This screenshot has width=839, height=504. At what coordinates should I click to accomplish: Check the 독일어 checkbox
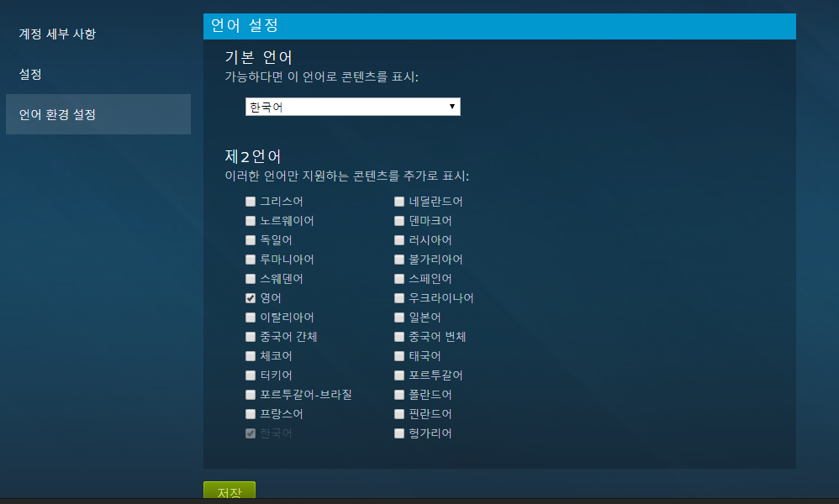251,240
